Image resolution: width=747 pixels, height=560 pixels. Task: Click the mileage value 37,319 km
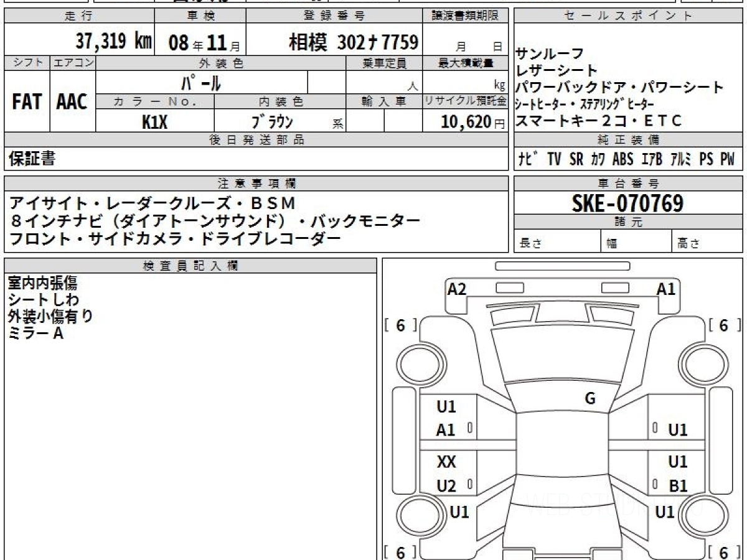click(x=113, y=42)
